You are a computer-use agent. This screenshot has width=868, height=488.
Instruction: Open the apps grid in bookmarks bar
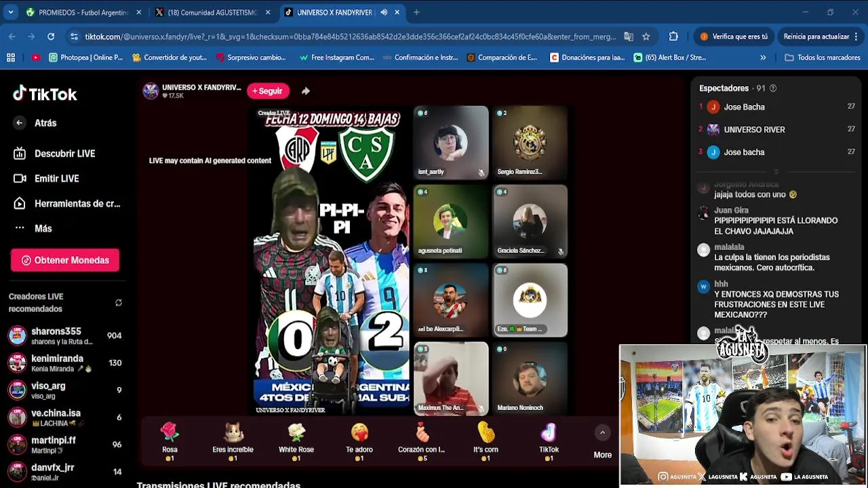point(11,58)
